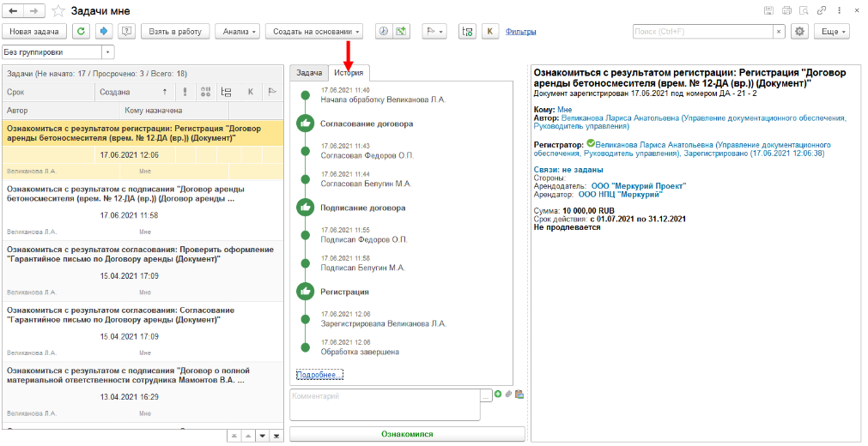Image resolution: width=868 pixels, height=446 pixels.
Task: Click the blue forward arrow toolbar icon
Action: click(x=104, y=32)
